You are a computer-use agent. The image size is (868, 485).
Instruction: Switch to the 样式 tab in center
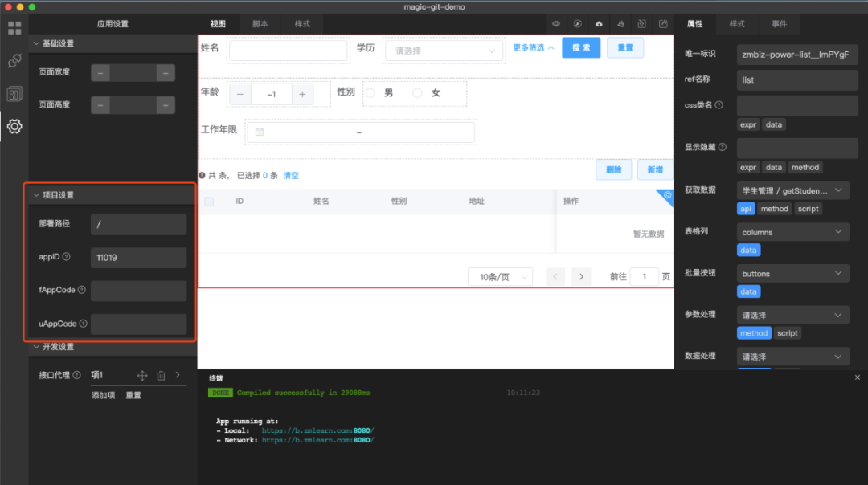click(x=302, y=24)
